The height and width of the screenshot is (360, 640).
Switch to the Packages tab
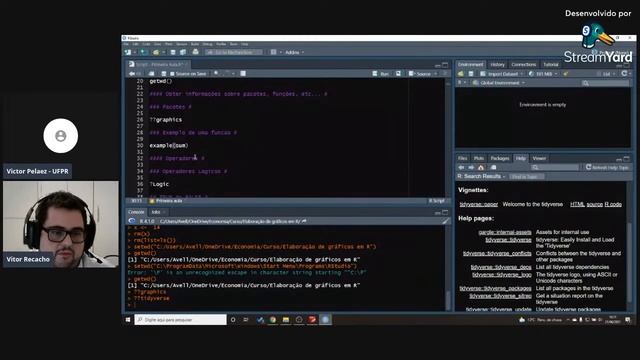tap(500, 158)
